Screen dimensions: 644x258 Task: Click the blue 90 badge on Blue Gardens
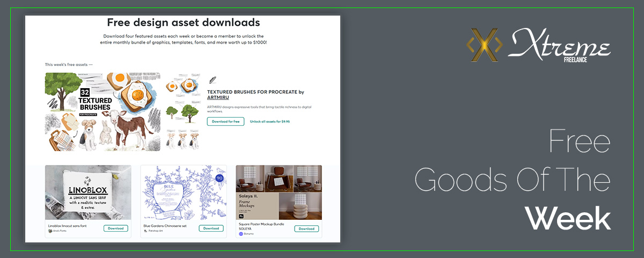tap(219, 178)
